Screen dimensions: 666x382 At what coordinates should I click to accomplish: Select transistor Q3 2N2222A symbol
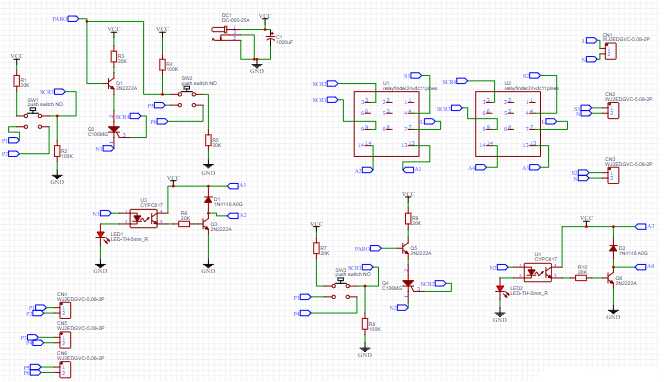pyautogui.click(x=206, y=224)
